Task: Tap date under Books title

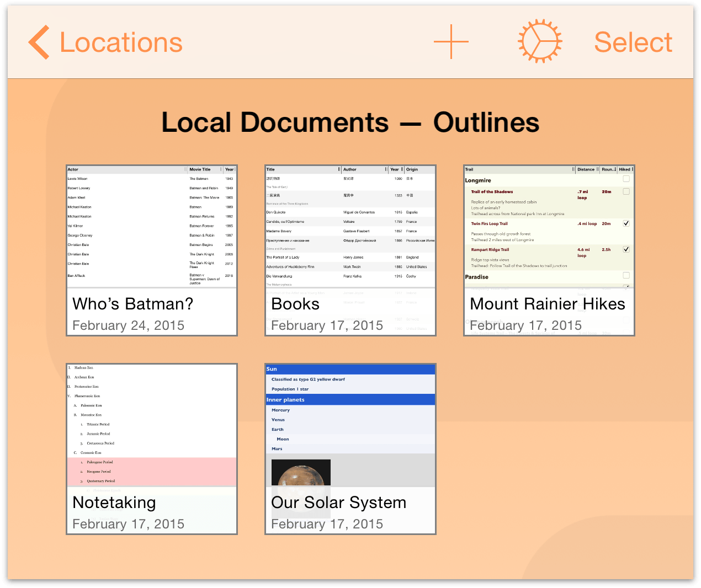Action: point(327,325)
